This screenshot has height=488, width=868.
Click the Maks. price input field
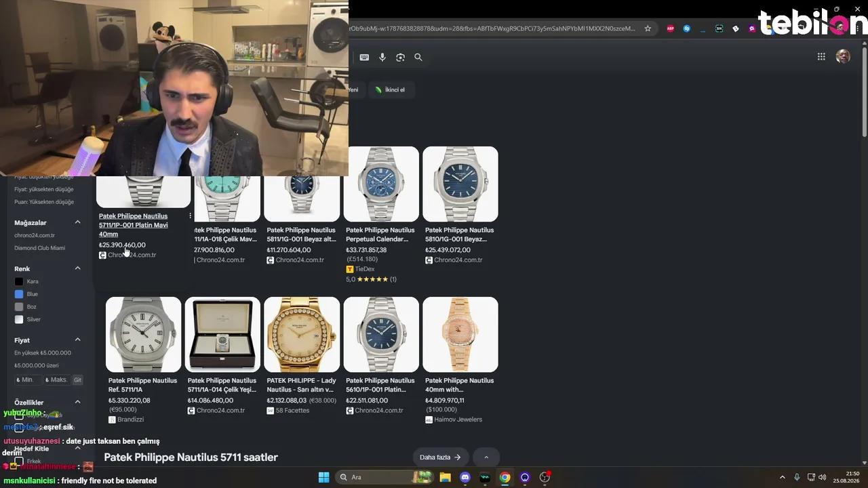pos(58,380)
